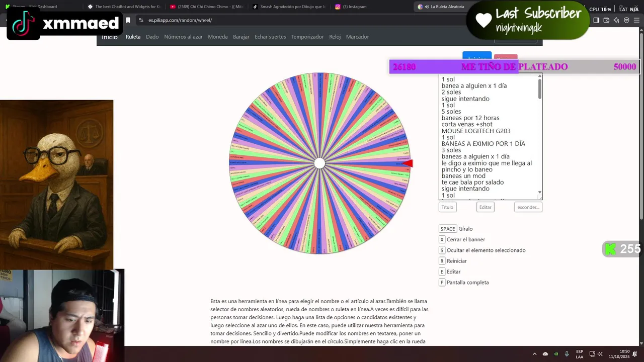Click the microphone tray icon
Screen dimensions: 644x362
[x=567, y=354]
